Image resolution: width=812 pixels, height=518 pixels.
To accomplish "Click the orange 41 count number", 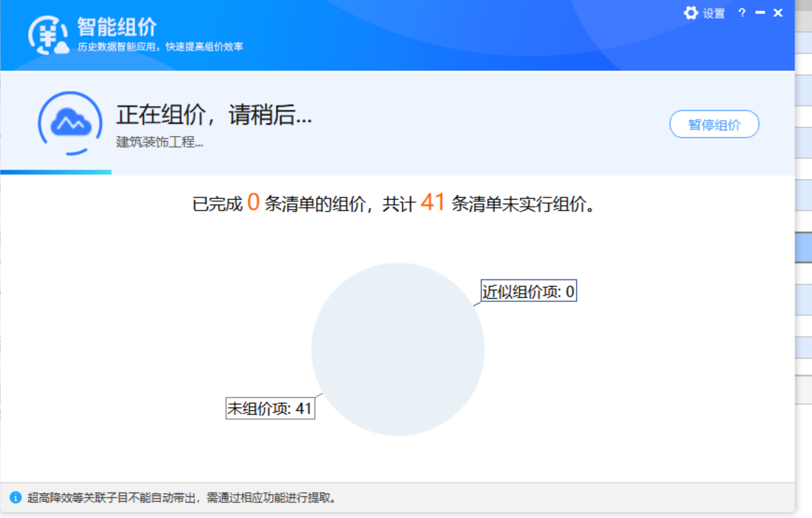I will [x=432, y=202].
